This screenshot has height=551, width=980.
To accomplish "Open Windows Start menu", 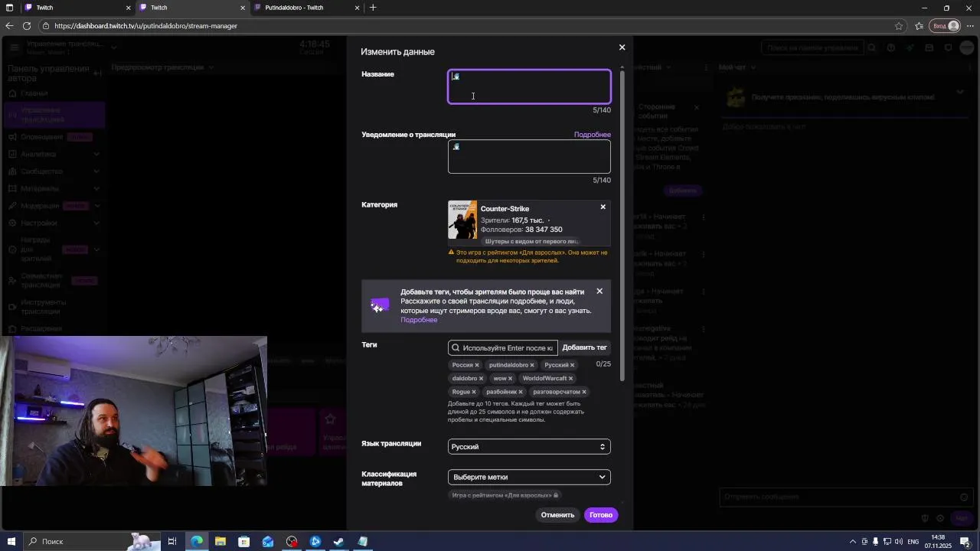I will (10, 542).
